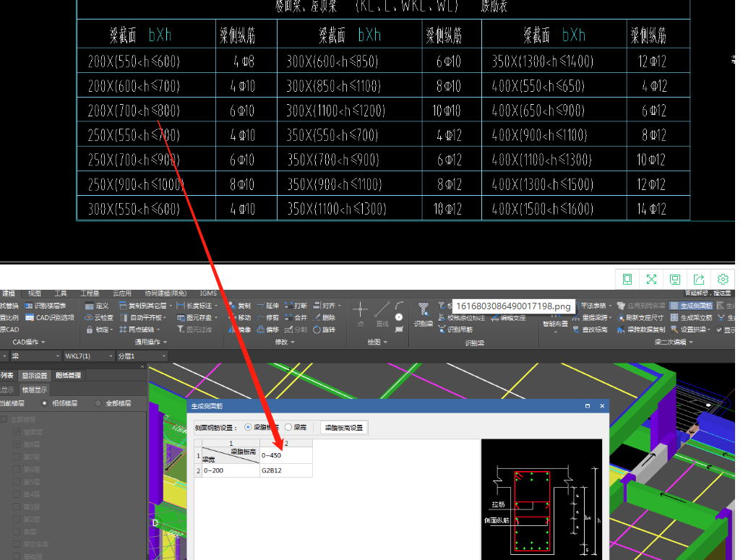The height and width of the screenshot is (560, 743).
Task: Select the 删除 delete tool
Action: [324, 317]
